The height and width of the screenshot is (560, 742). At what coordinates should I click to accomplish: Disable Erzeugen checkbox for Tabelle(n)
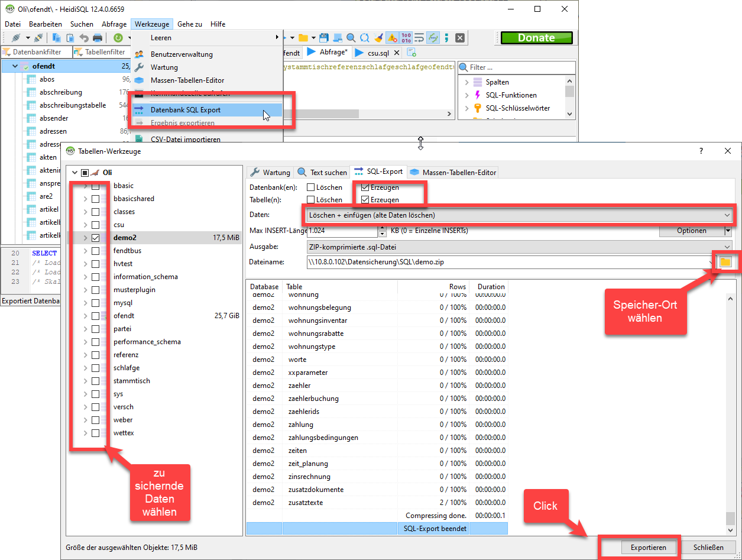point(365,200)
